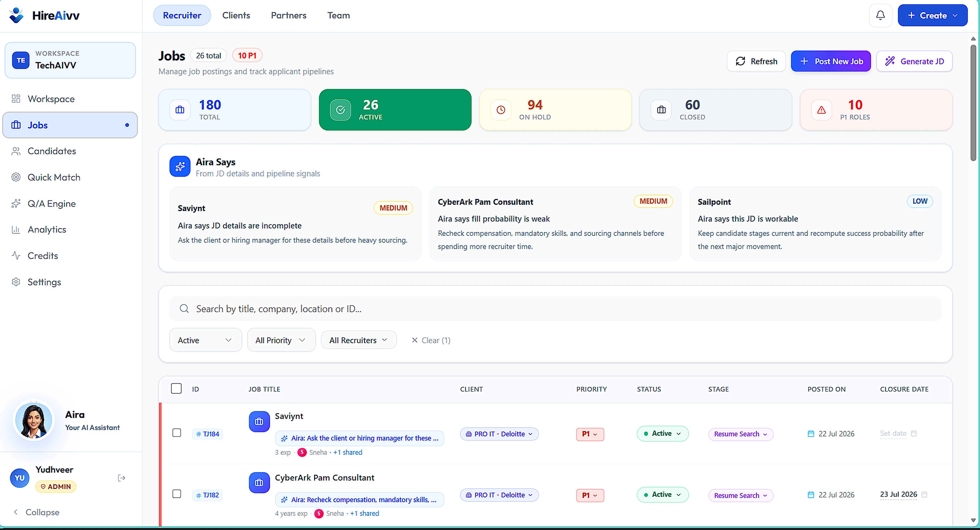The height and width of the screenshot is (530, 980).
Task: Click the clock icon in On Hold card
Action: pos(501,110)
